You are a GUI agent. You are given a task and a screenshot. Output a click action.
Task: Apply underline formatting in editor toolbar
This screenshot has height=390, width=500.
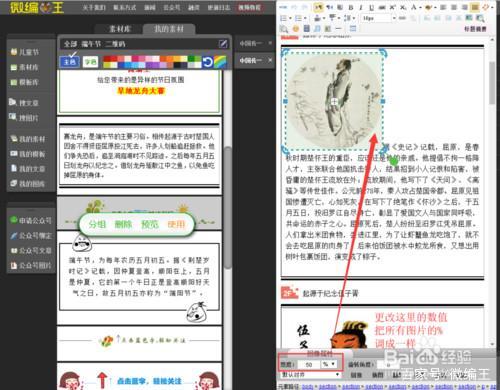click(x=372, y=7)
